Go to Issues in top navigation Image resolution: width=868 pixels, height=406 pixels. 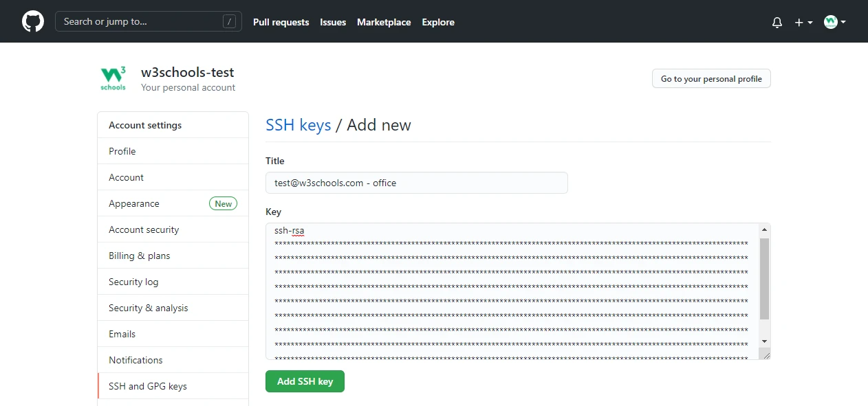(x=333, y=23)
